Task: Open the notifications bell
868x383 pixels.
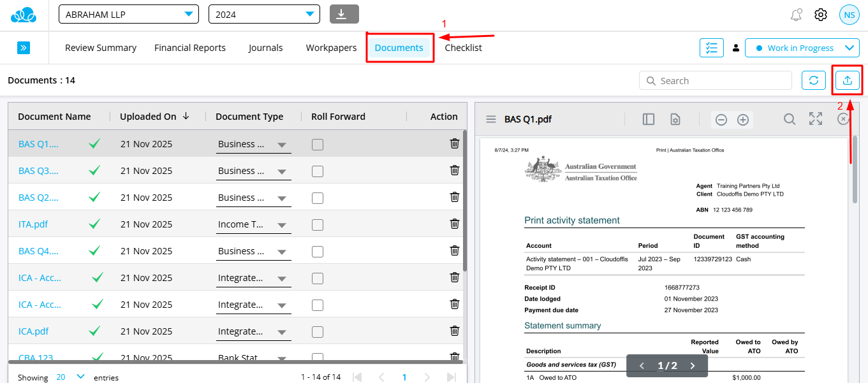Action: 796,15
